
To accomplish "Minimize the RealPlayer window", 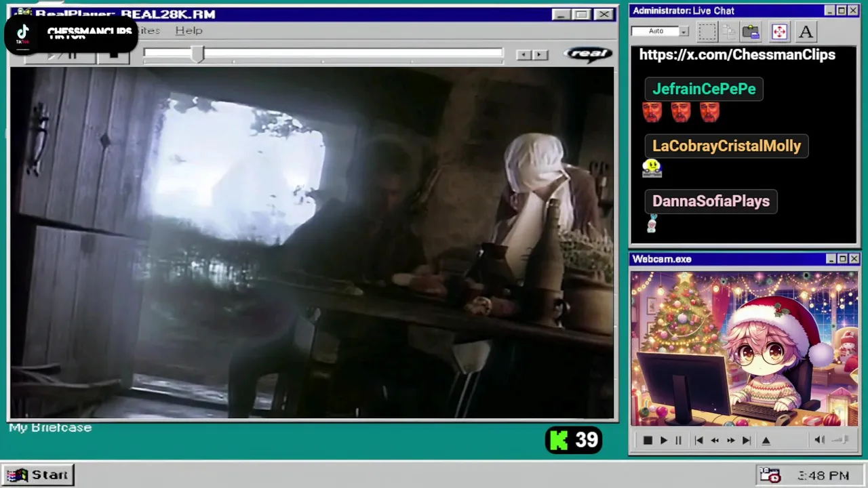I will tap(561, 14).
